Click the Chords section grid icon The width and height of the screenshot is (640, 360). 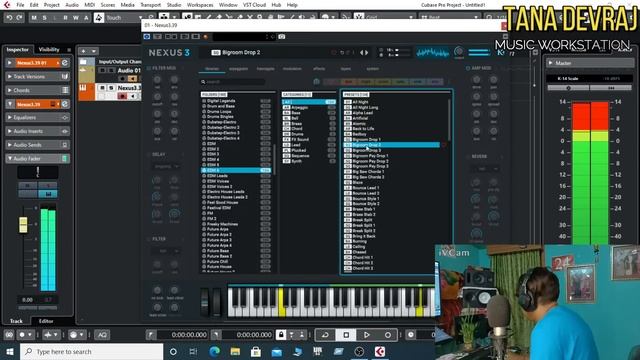[x=64, y=90]
